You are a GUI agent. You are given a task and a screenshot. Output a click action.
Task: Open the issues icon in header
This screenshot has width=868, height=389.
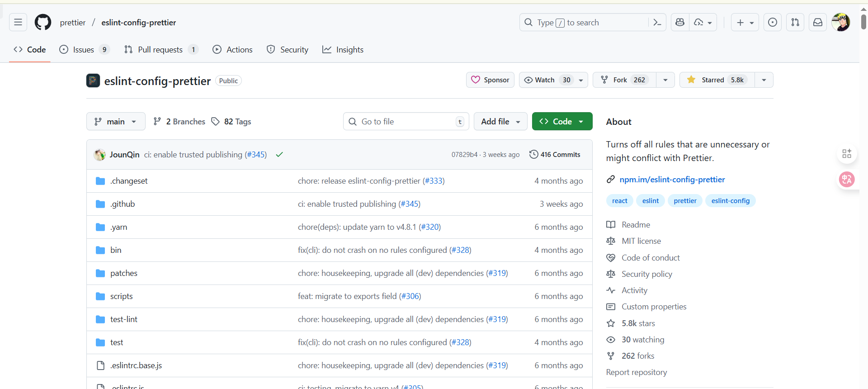[x=773, y=22]
